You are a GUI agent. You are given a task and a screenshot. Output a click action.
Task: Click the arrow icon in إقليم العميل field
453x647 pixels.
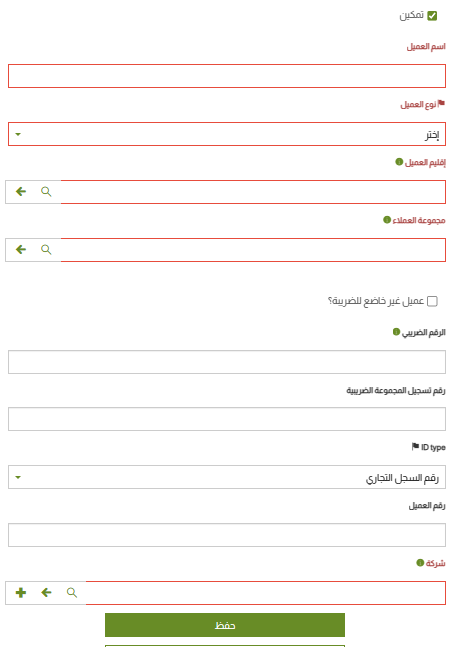tap(21, 191)
